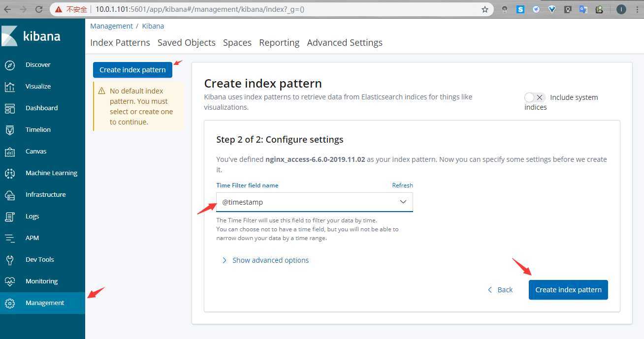The height and width of the screenshot is (339, 644).
Task: Click top-left Create index pattern button
Action: click(x=132, y=70)
